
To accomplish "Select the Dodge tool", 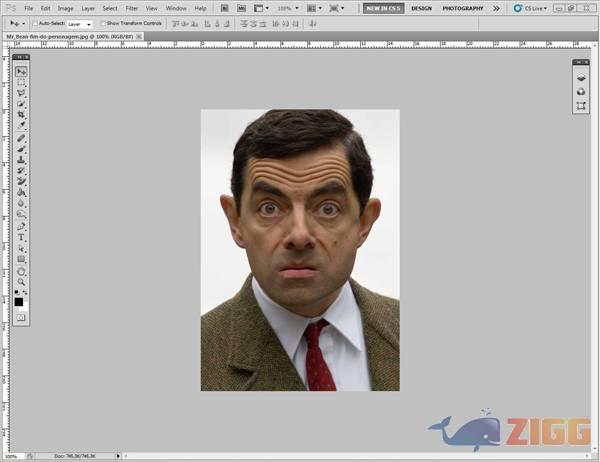I will point(21,214).
